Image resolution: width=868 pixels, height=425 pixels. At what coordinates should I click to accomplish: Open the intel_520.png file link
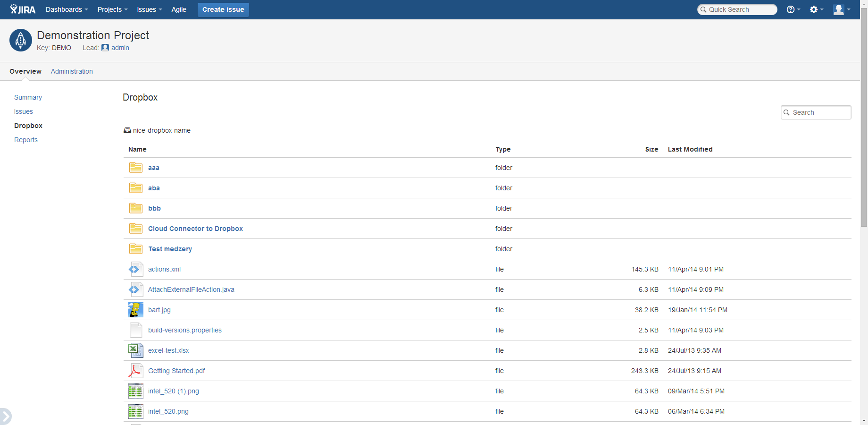pos(168,411)
